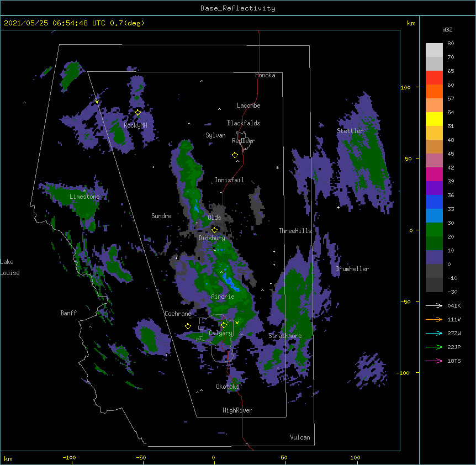Click the dBZ legend heading

447,30
